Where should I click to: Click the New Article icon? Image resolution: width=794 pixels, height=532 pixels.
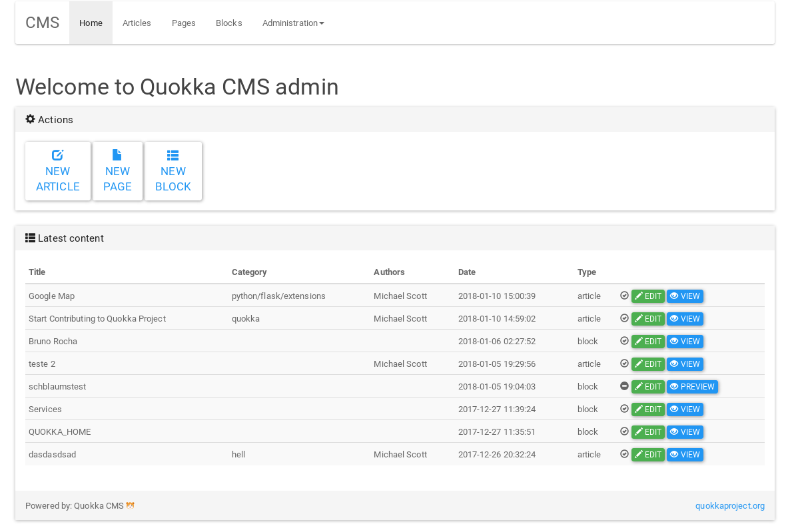pos(58,154)
